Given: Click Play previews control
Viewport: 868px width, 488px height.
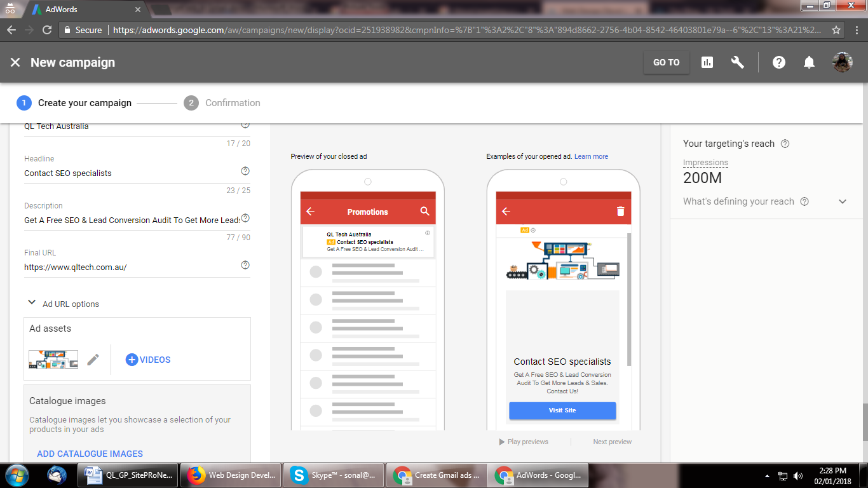Looking at the screenshot, I should click(524, 442).
